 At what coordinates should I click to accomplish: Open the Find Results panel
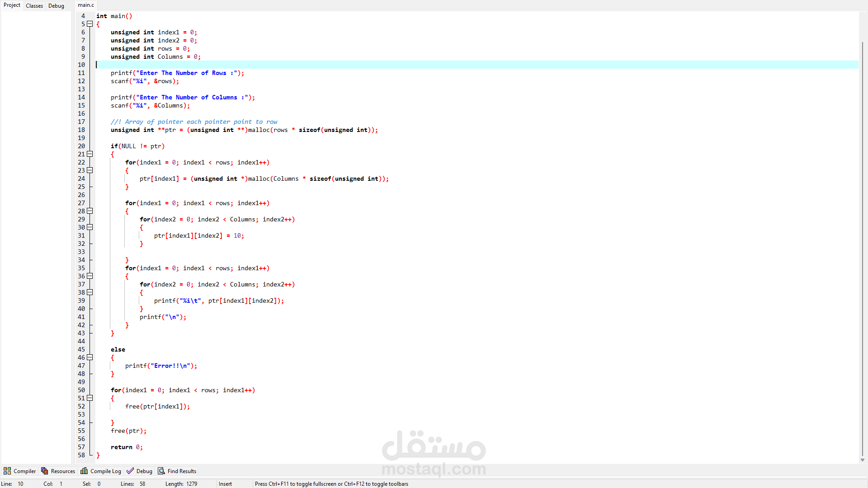pos(182,471)
